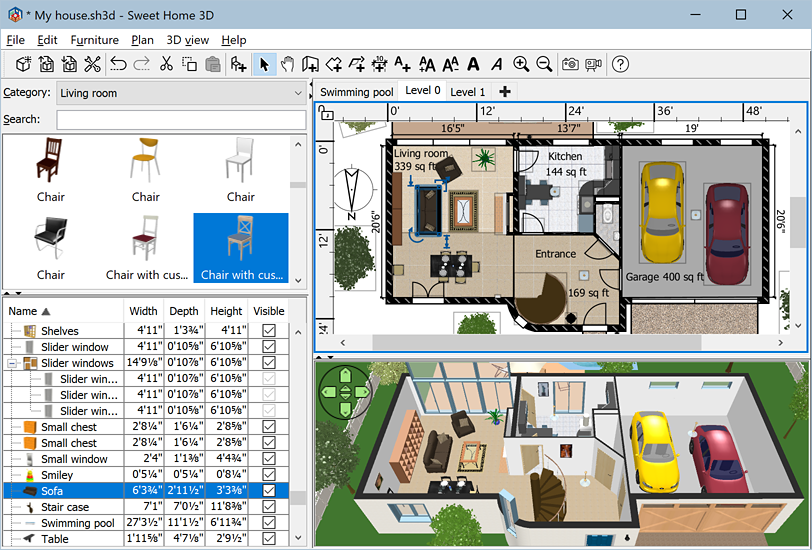
Task: Click the furniture Search text field
Action: tap(180, 120)
